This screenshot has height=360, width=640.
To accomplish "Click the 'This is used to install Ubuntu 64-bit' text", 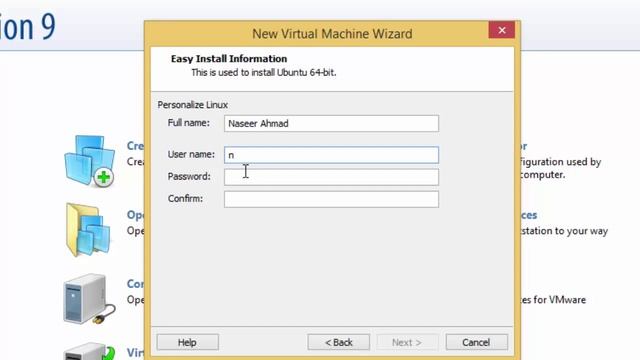I will point(264,73).
